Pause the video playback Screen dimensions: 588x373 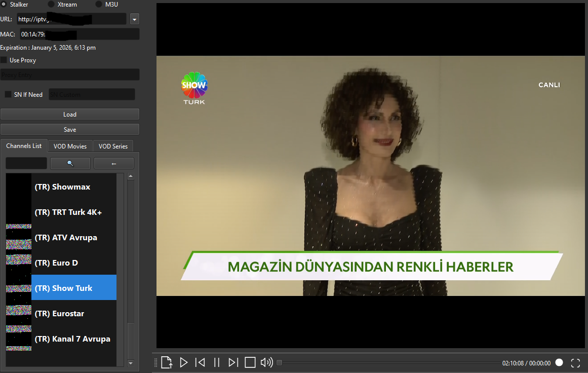pos(217,362)
